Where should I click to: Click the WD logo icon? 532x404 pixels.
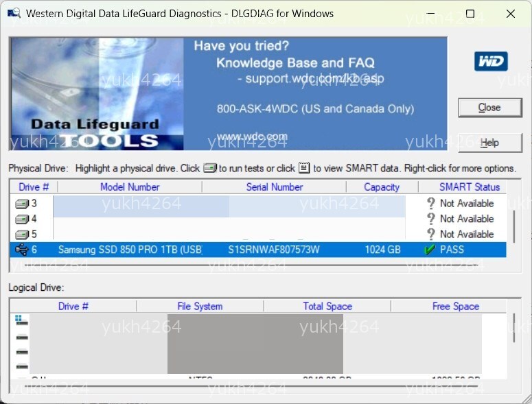(491, 61)
